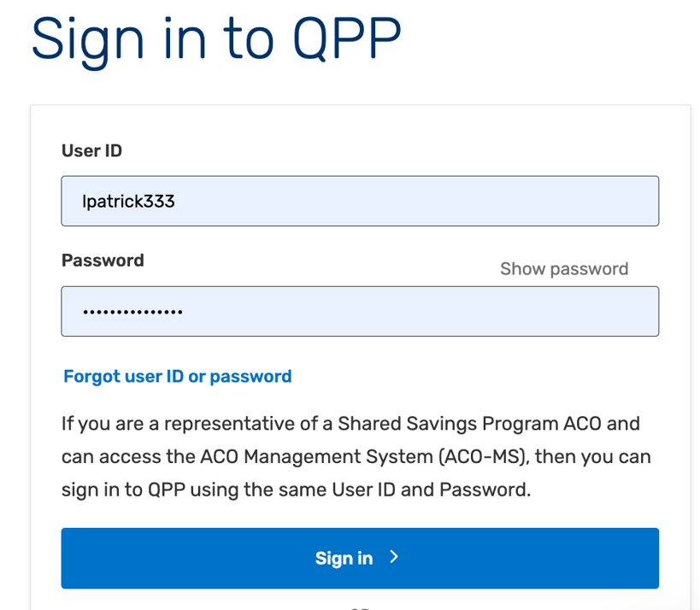Toggle Show password to reveal the password
The height and width of the screenshot is (610, 700).
[x=563, y=268]
